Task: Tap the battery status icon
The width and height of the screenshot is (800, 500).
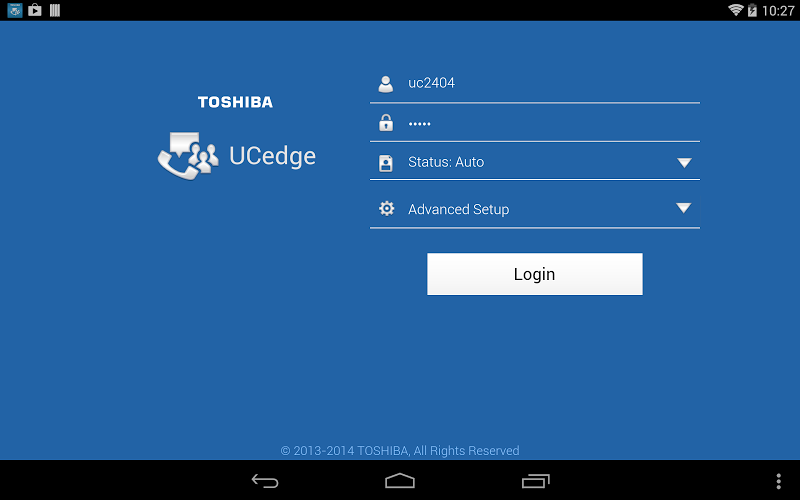Action: click(752, 10)
